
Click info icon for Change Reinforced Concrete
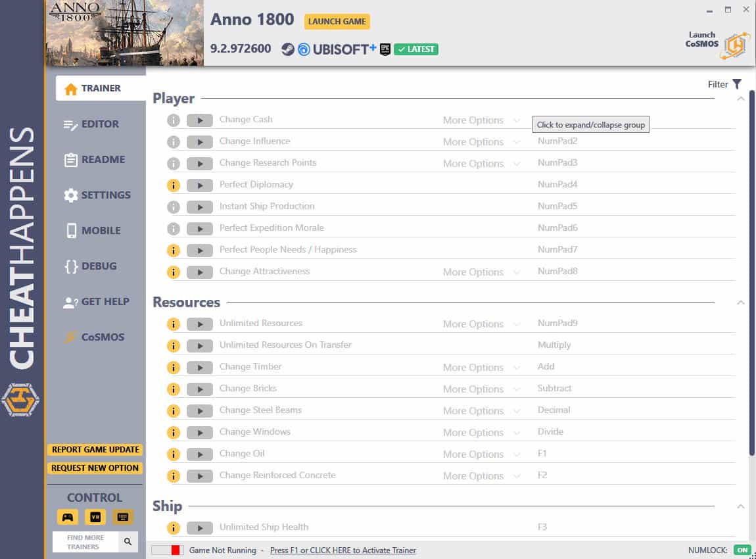pos(174,476)
